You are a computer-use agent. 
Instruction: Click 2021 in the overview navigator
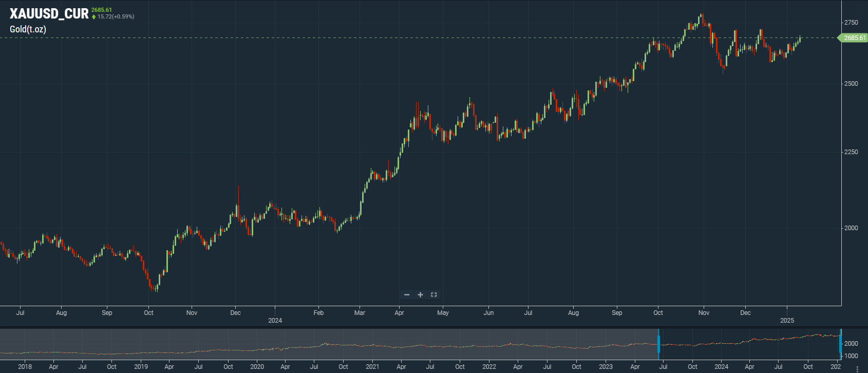[372, 366]
